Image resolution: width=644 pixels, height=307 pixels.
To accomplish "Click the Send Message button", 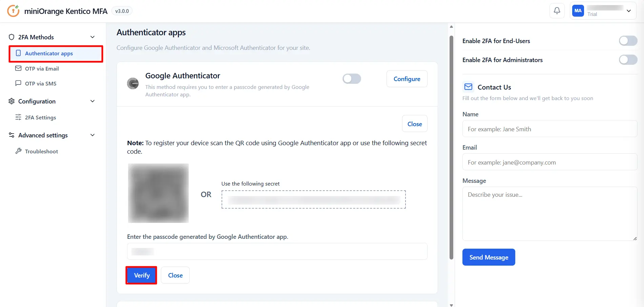I will pyautogui.click(x=489, y=257).
